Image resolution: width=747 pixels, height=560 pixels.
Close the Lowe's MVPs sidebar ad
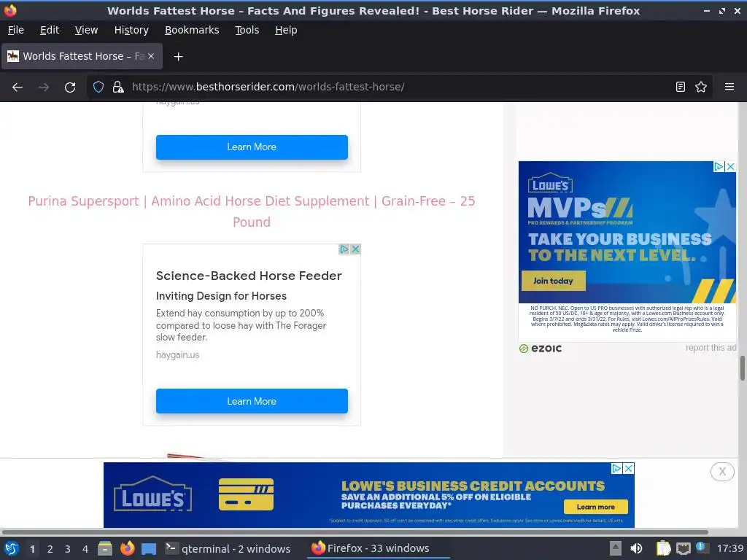[x=730, y=167]
